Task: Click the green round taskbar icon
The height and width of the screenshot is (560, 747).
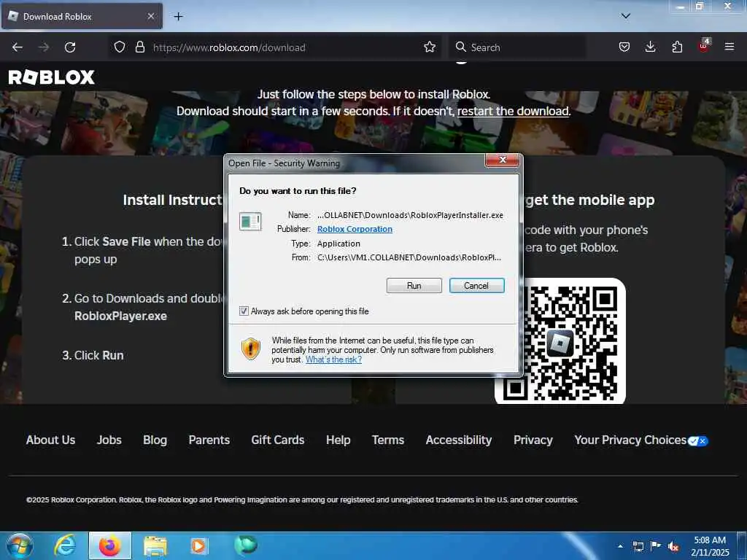Action: (246, 545)
